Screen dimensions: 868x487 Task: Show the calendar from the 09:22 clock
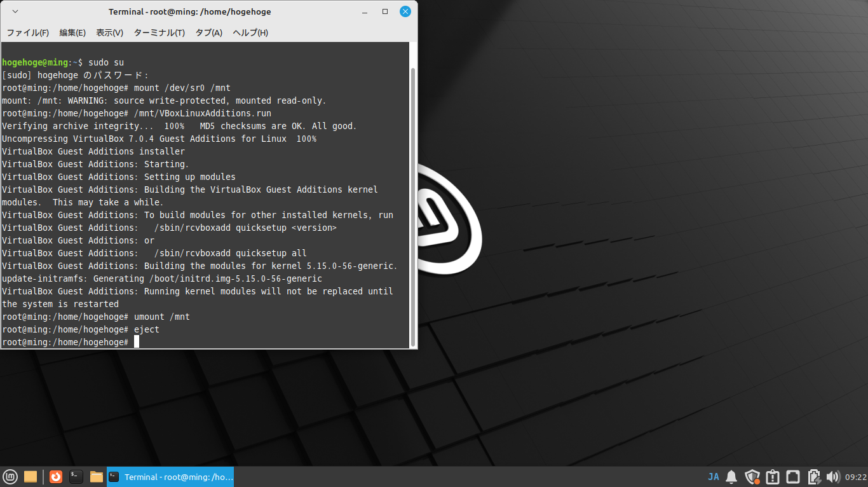pos(856,477)
